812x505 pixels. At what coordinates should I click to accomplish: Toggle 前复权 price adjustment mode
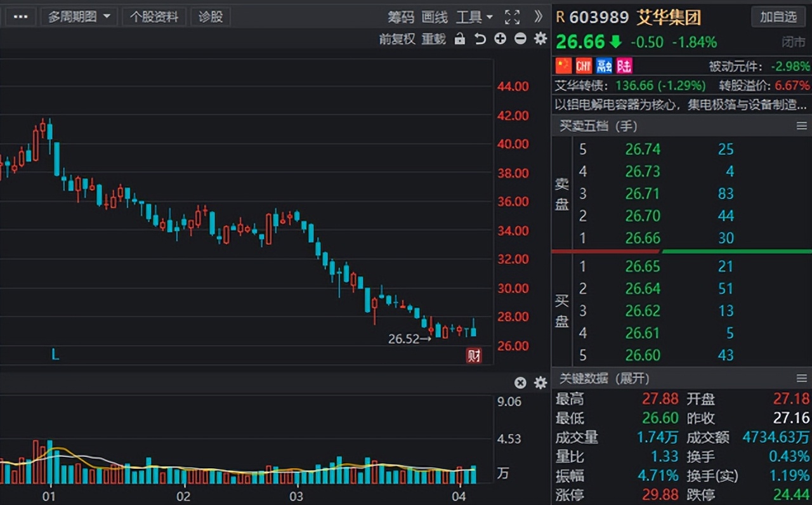pyautogui.click(x=396, y=39)
